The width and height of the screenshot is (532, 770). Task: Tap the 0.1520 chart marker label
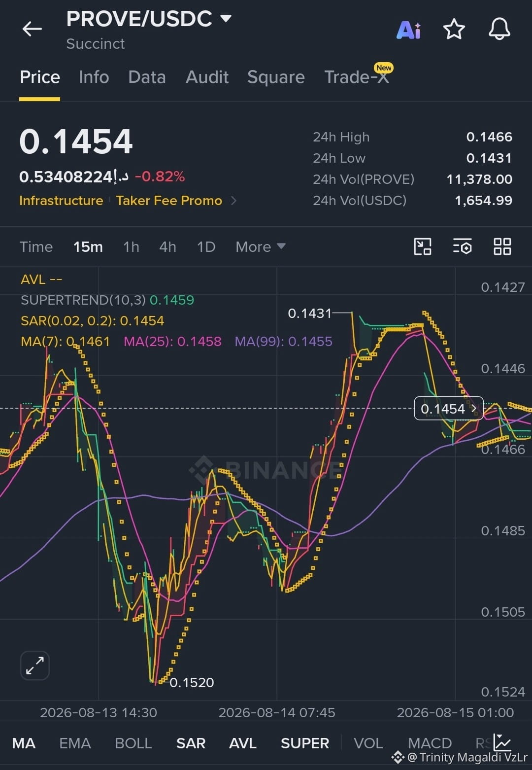click(x=192, y=682)
